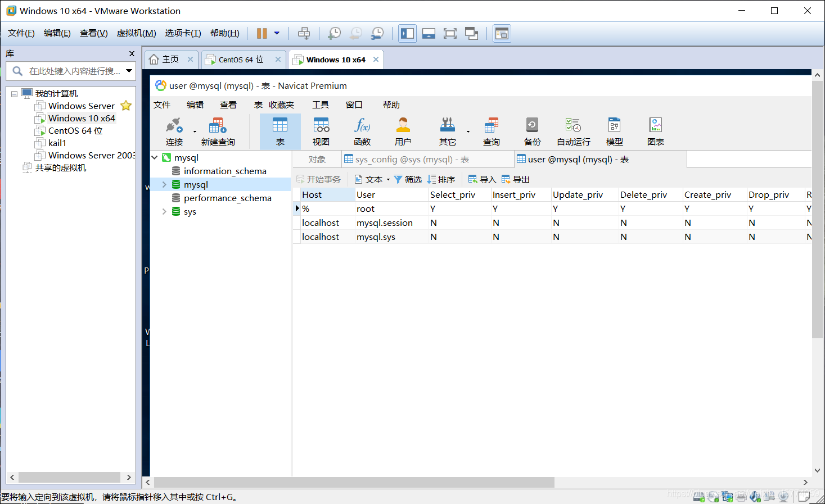825x504 pixels.
Task: Open the 连接 connection dropdown arrow
Action: coord(195,131)
